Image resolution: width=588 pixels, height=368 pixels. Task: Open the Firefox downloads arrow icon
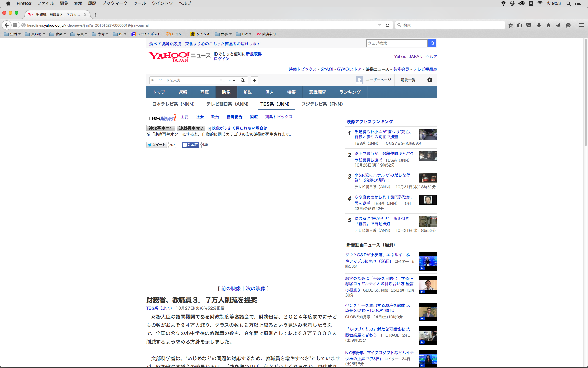click(538, 25)
